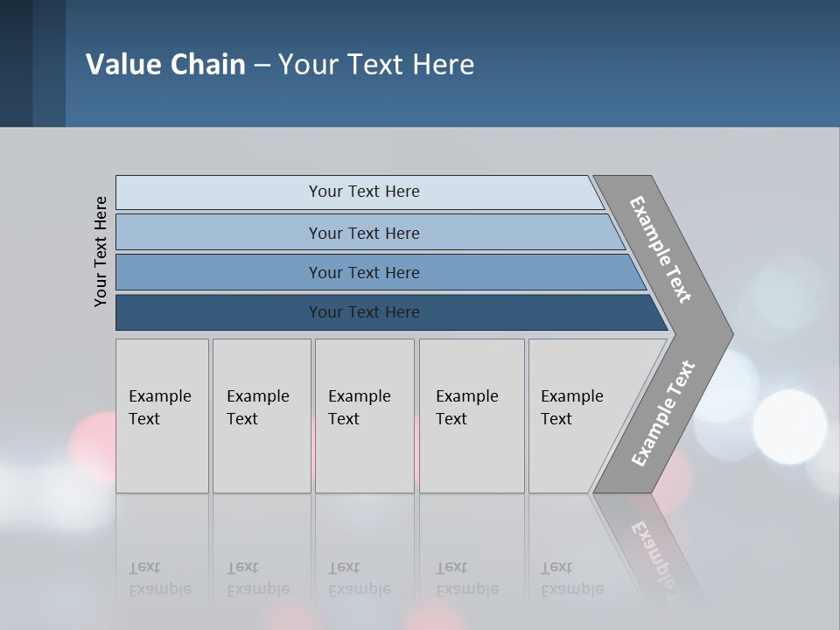Click the dark stripe at left of header
This screenshot has width=840, height=630.
coord(16,63)
